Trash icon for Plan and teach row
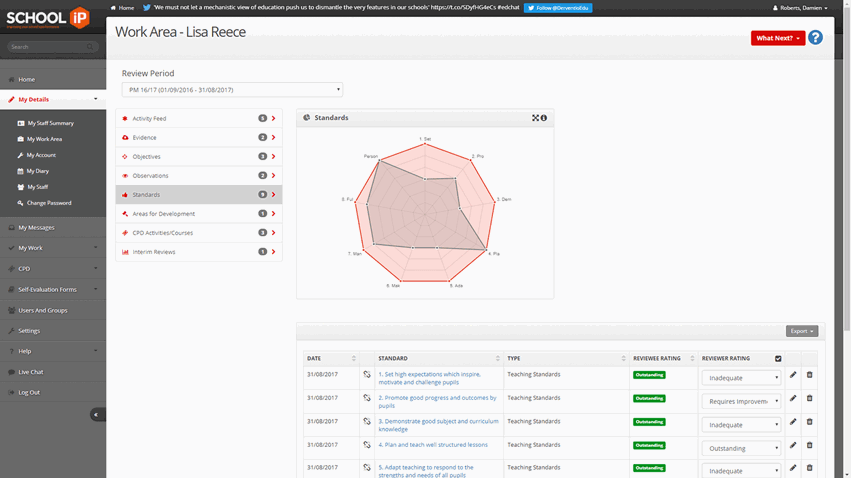Screen dimensions: 851x478 (809, 445)
